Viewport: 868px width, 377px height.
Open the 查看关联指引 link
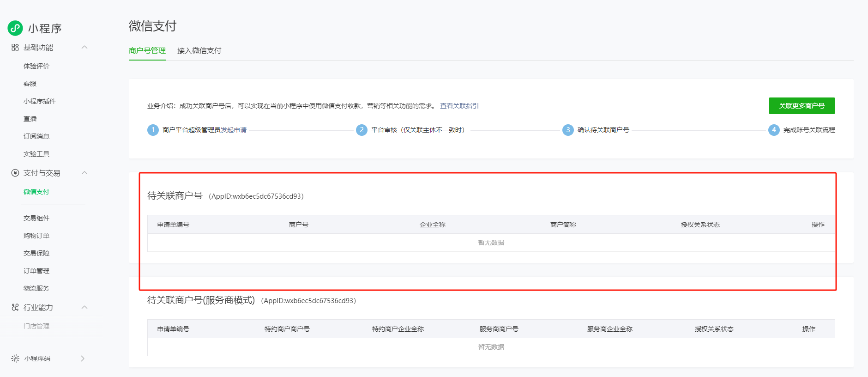[459, 106]
